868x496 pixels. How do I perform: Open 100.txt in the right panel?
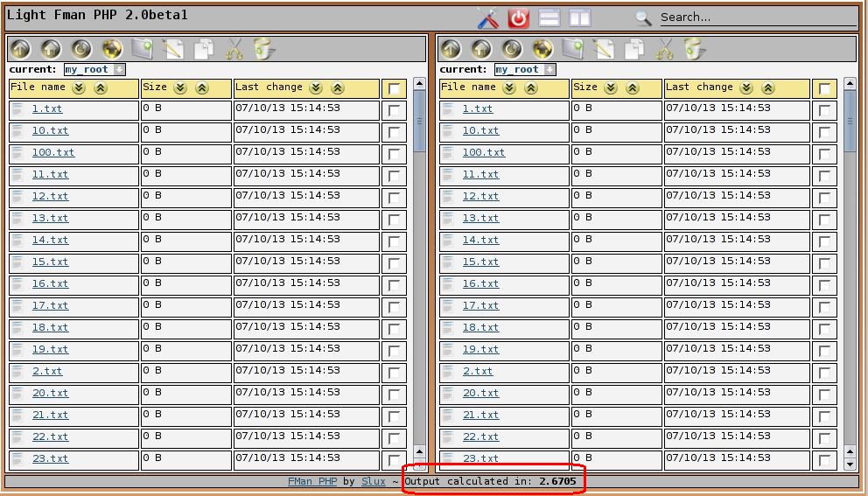[x=484, y=153]
